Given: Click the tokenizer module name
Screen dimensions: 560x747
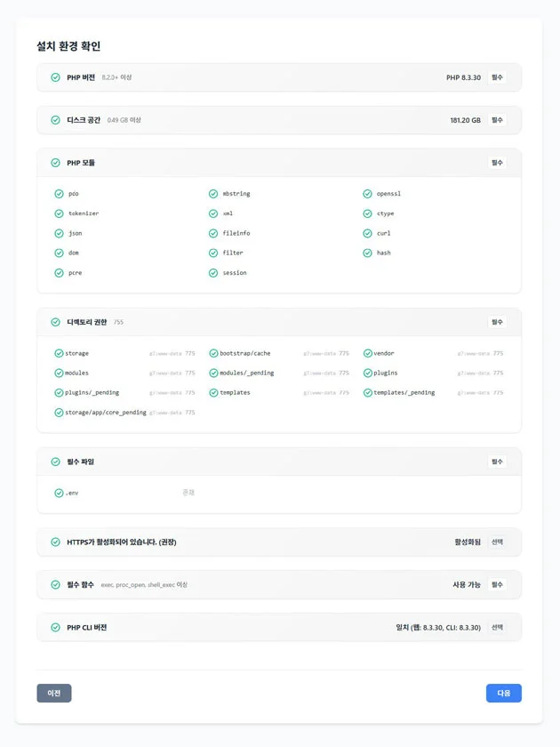Looking at the screenshot, I should (84, 213).
